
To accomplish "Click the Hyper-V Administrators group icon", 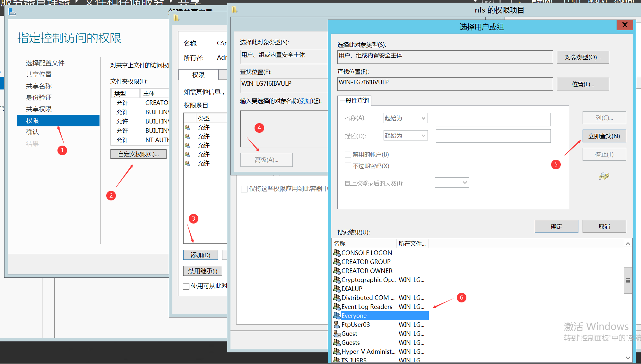I will coord(337,351).
